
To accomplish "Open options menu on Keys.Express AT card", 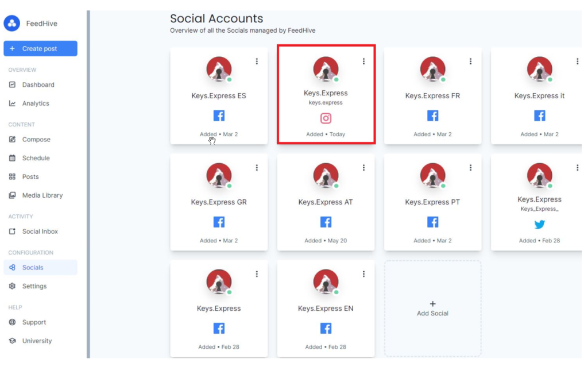I will click(363, 168).
